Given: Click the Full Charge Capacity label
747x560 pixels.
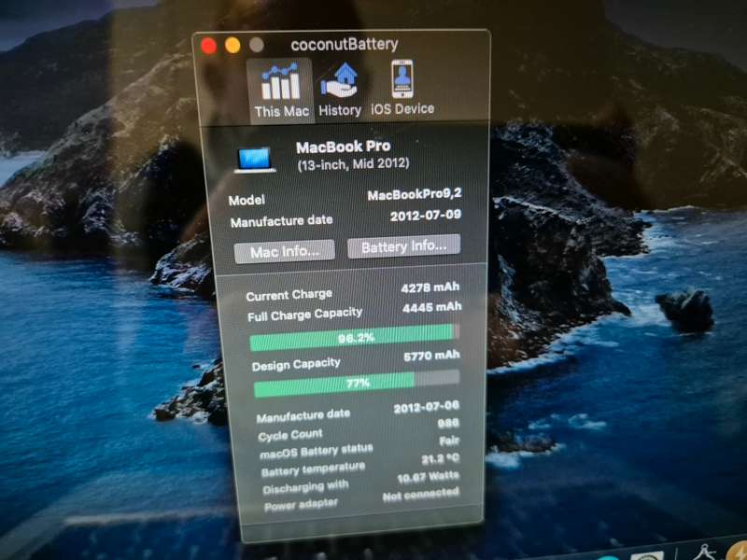Looking at the screenshot, I should coord(305,315).
